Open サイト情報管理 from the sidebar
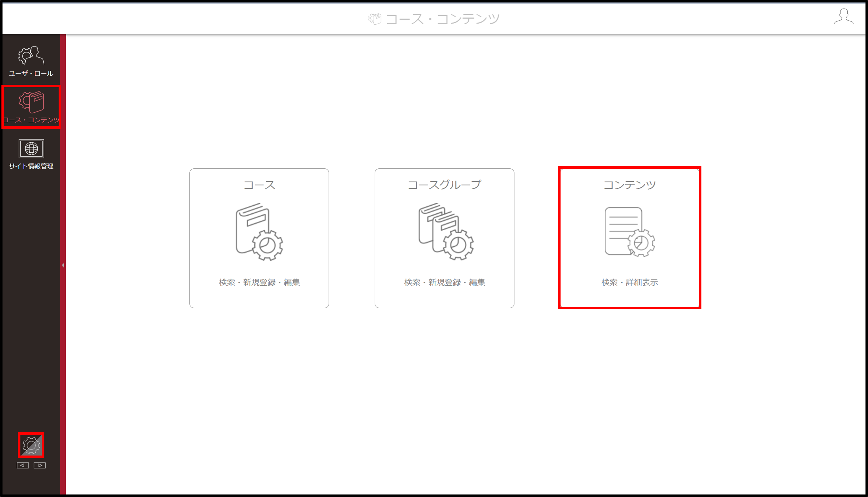Viewport: 868px width, 497px height. [31, 154]
